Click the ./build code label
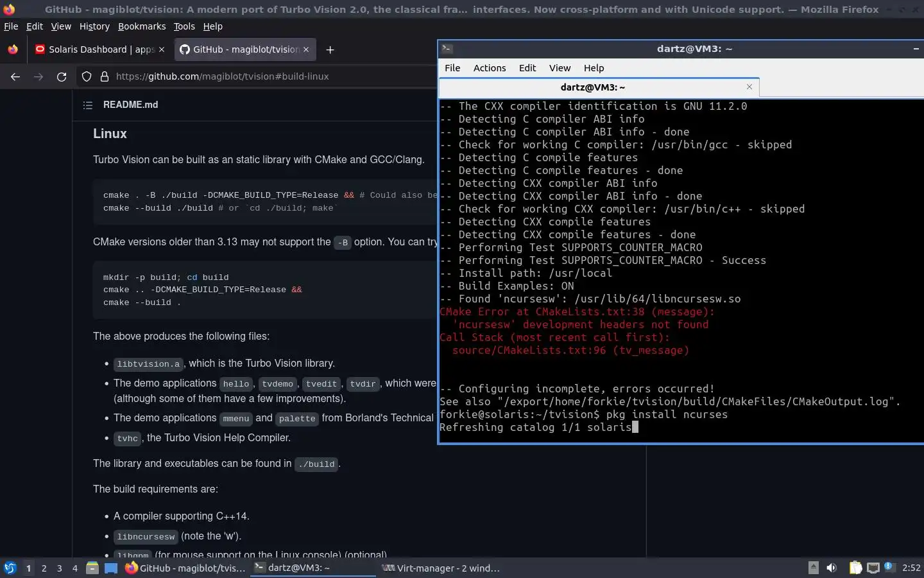The image size is (924, 578). click(317, 464)
